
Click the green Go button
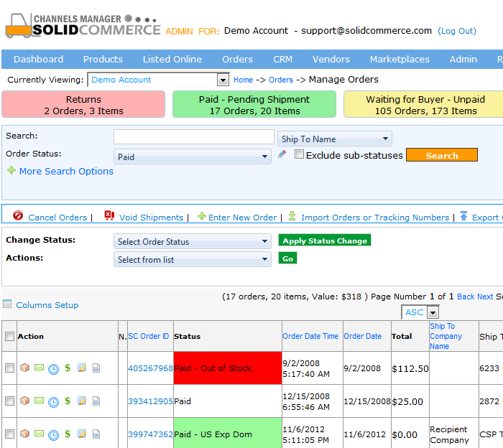tap(287, 258)
